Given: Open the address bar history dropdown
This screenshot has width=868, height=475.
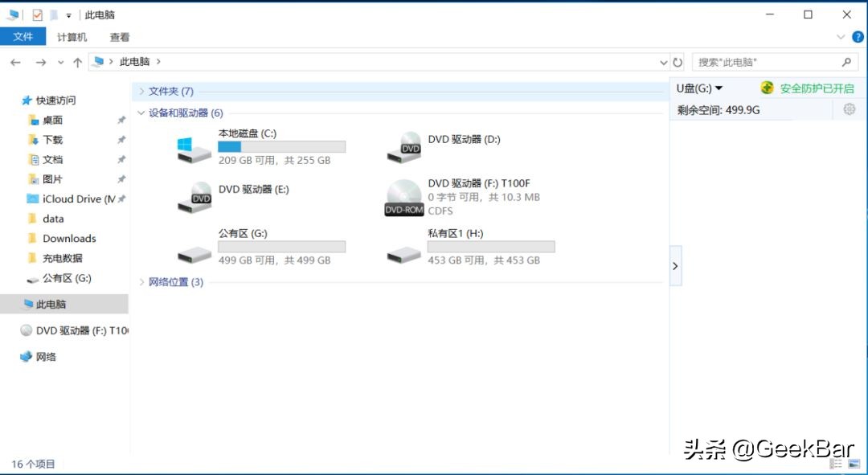Looking at the screenshot, I should 663,63.
